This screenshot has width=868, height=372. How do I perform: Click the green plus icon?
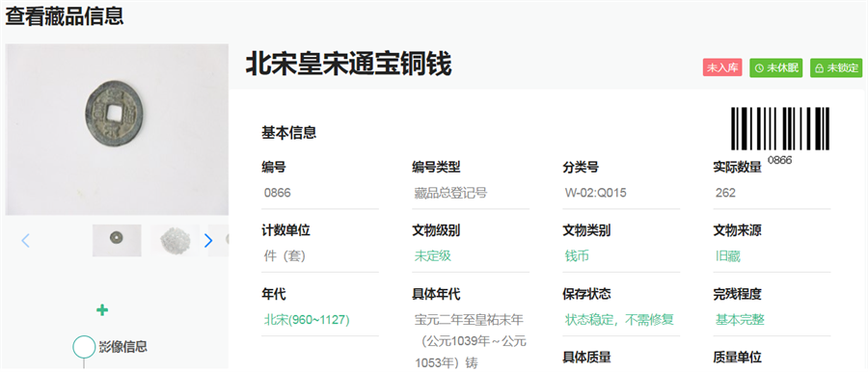(102, 310)
